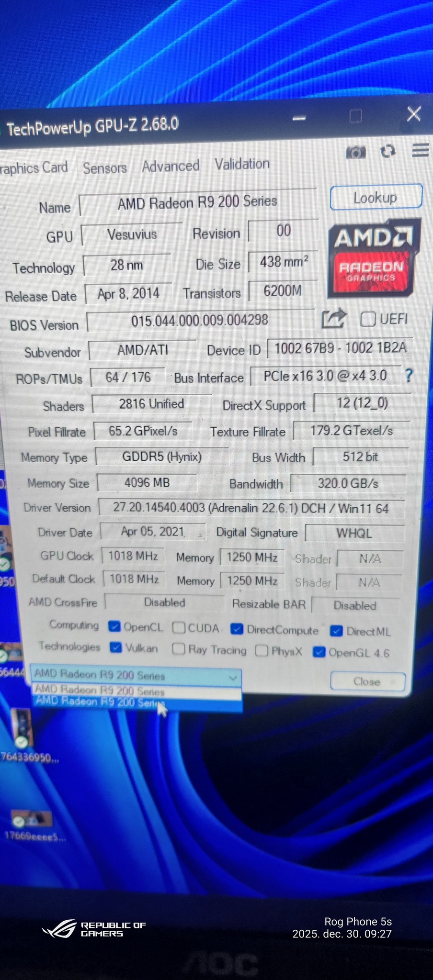Click the AMD CrossFire value Disabled
Image resolution: width=433 pixels, height=980 pixels.
click(x=164, y=602)
